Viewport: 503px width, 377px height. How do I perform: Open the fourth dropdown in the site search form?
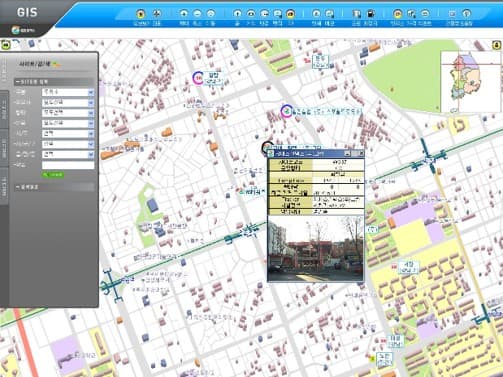[x=68, y=123]
